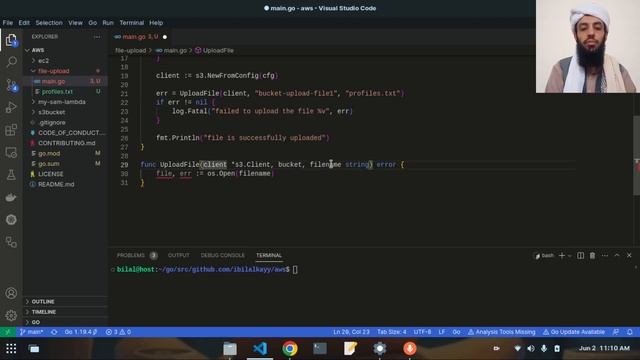Expand the s3bucket folder

pyautogui.click(x=51, y=112)
